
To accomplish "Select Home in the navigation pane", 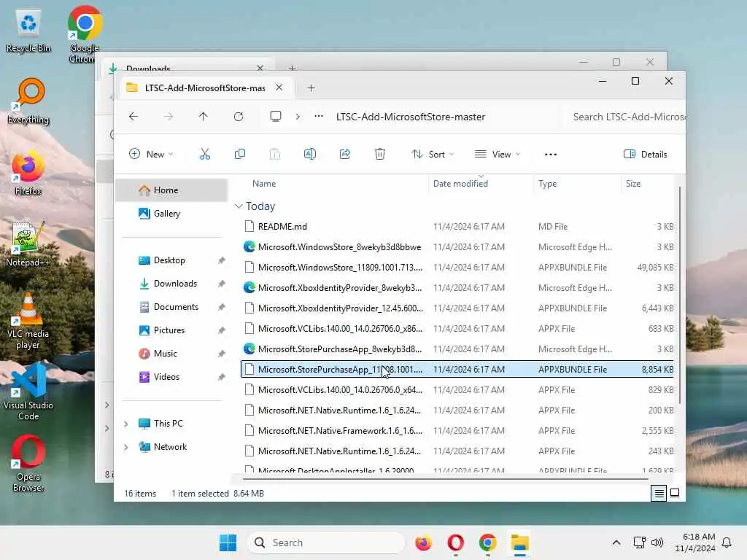I will point(171,190).
